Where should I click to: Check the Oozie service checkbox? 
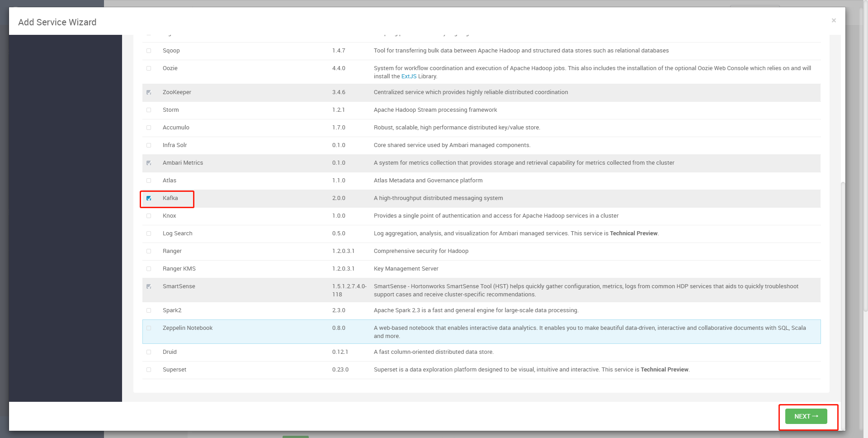149,68
